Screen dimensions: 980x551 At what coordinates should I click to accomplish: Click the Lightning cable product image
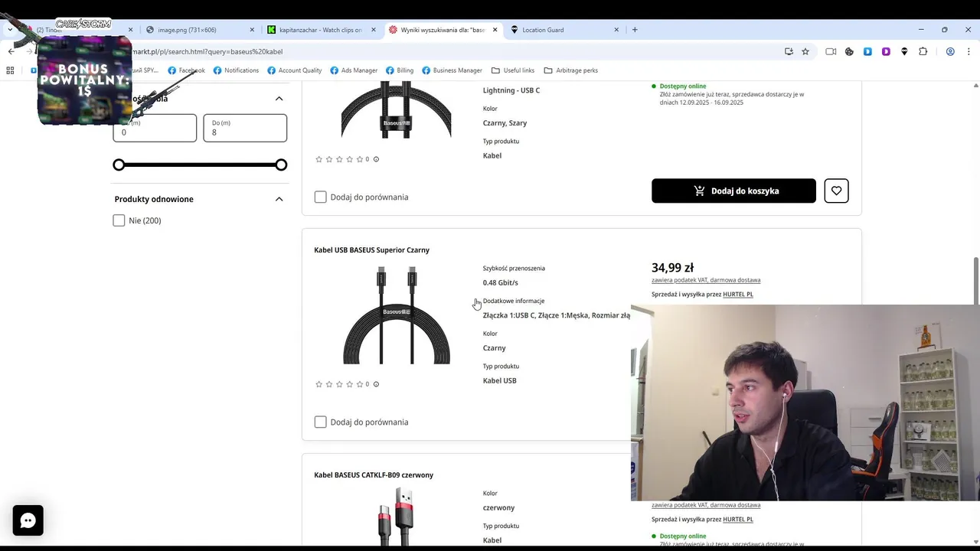coord(396,111)
